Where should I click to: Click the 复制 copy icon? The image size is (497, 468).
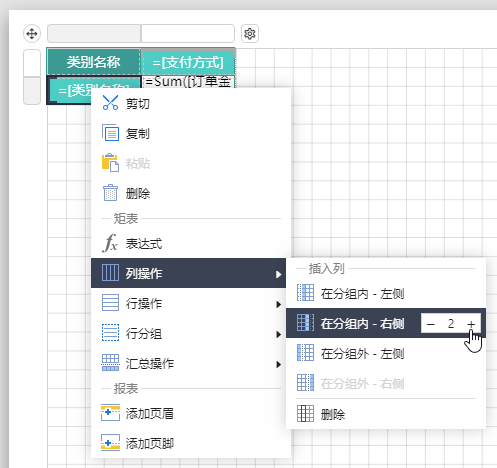110,133
